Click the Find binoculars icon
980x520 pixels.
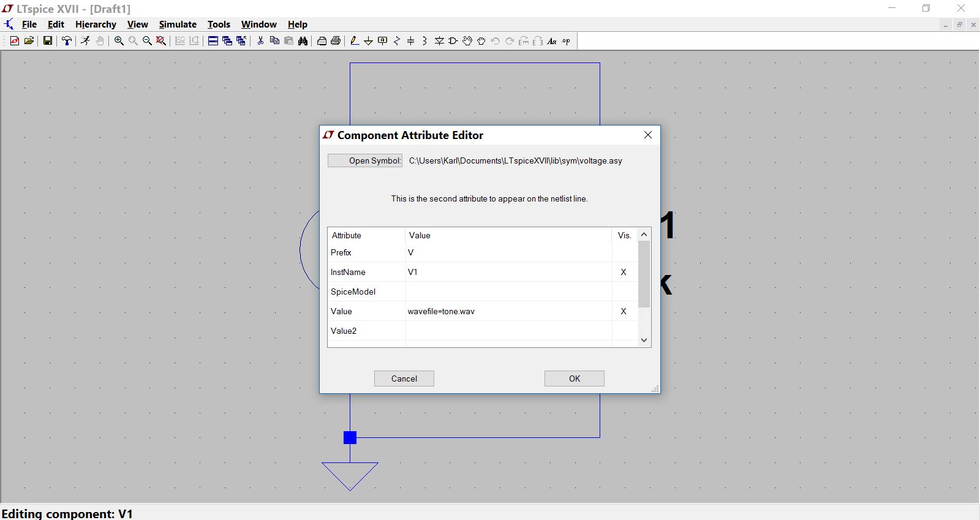303,41
